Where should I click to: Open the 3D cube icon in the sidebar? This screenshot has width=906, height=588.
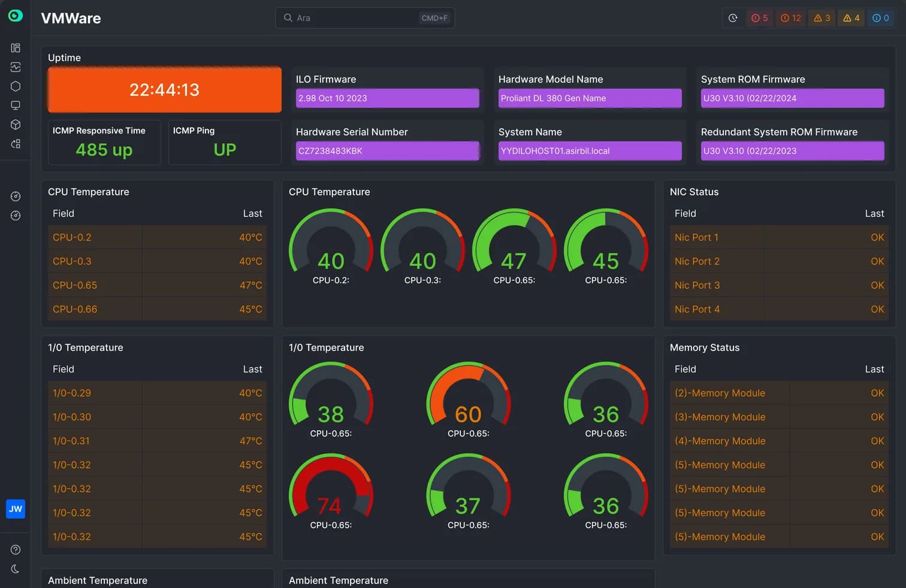coord(16,125)
